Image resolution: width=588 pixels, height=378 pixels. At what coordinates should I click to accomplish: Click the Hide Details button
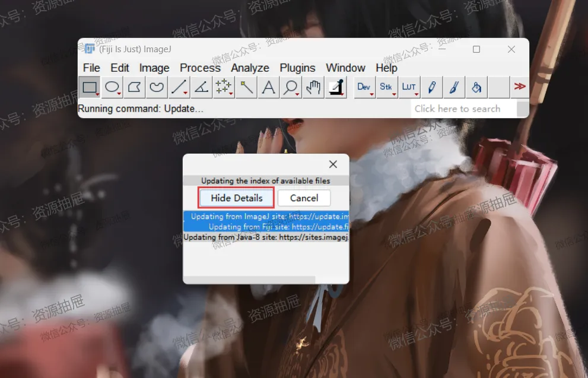coord(236,198)
